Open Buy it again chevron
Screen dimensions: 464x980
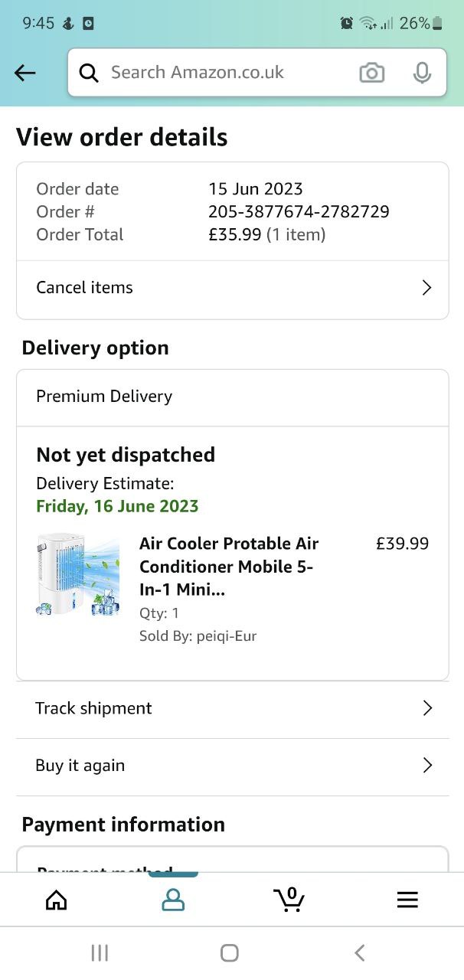pos(427,766)
